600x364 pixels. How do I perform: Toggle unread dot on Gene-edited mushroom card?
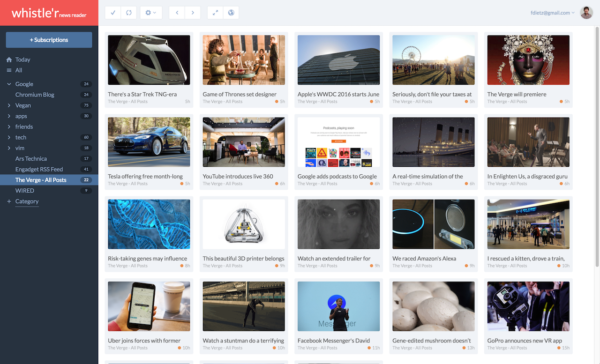(464, 348)
